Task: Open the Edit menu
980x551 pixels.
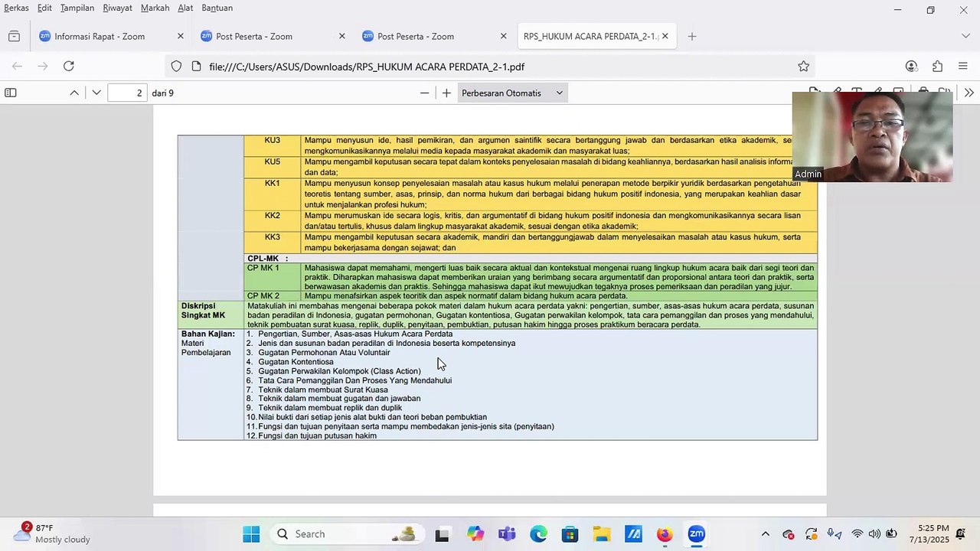Action: [44, 8]
